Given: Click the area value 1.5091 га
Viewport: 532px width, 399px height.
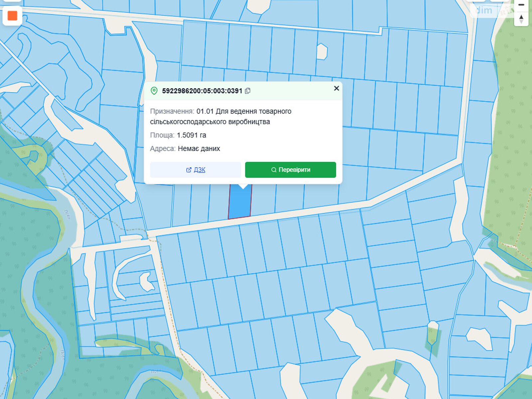Looking at the screenshot, I should click(x=191, y=135).
